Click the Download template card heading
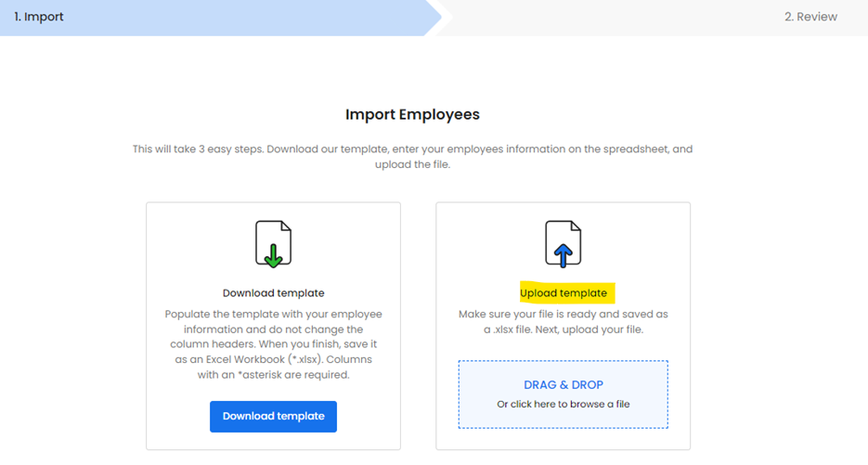This screenshot has height=465, width=868. click(x=273, y=293)
